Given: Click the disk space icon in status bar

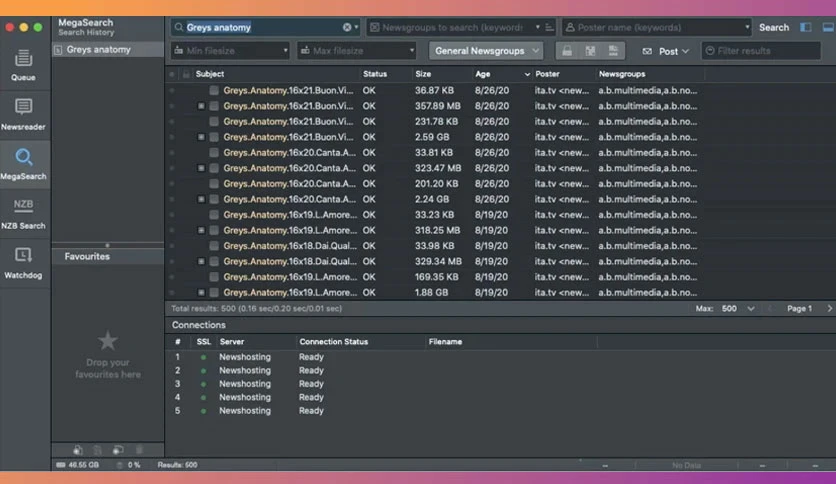Looking at the screenshot, I should pos(61,465).
